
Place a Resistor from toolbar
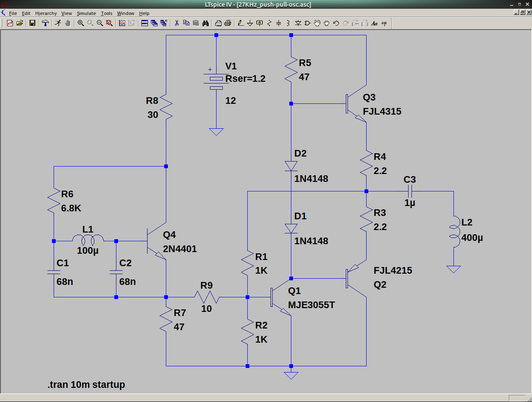click(269, 23)
